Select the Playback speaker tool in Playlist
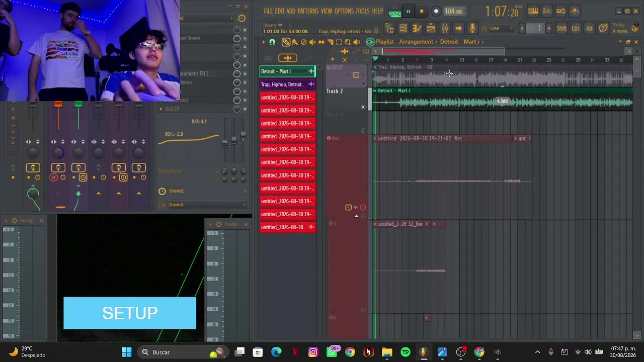The image size is (644, 362). pyautogui.click(x=357, y=42)
